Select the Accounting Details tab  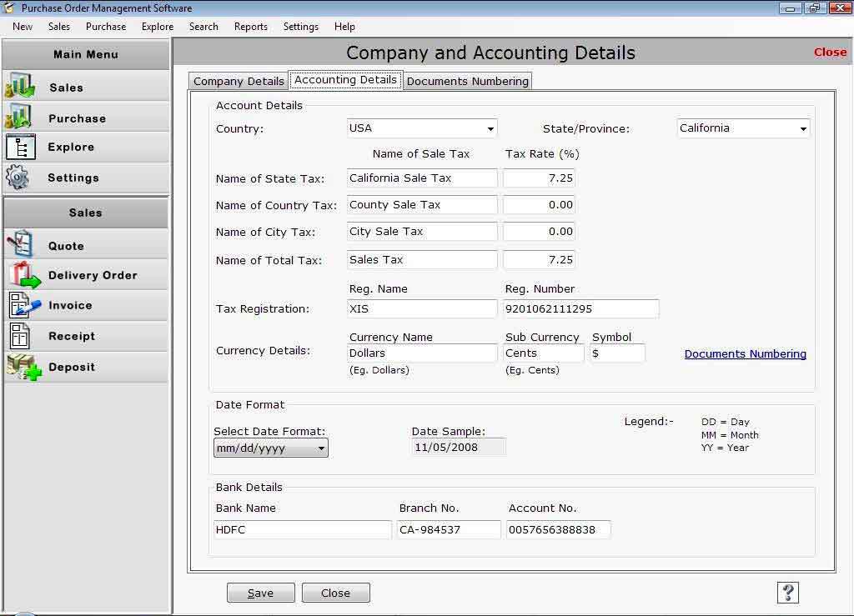345,79
